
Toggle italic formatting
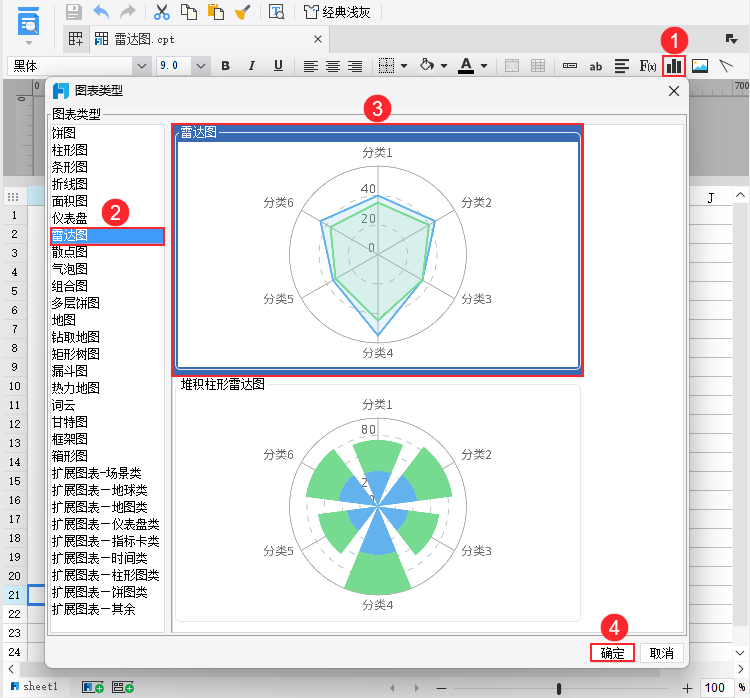coord(252,66)
